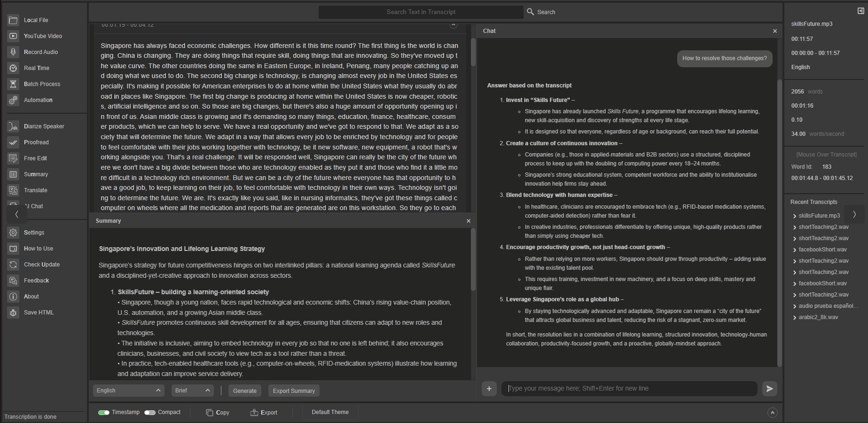Screen dimensions: 868x423
Task: Open the YouTube Video source icon
Action: coord(13,36)
